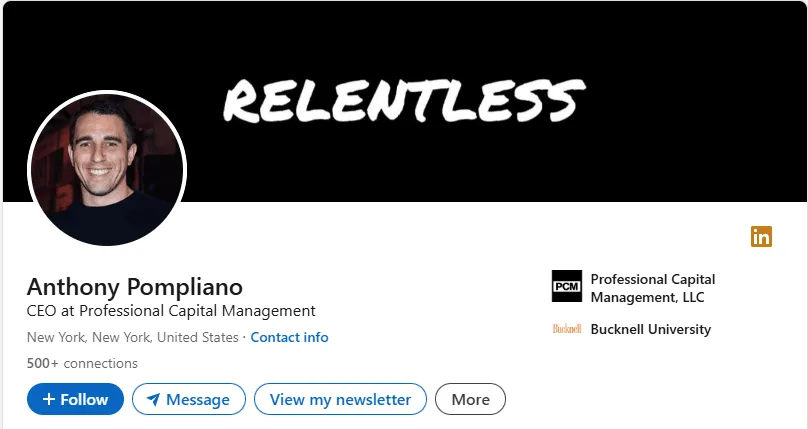Click the RELENTLESS cover banner text
This screenshot has width=808, height=429.
click(x=403, y=101)
